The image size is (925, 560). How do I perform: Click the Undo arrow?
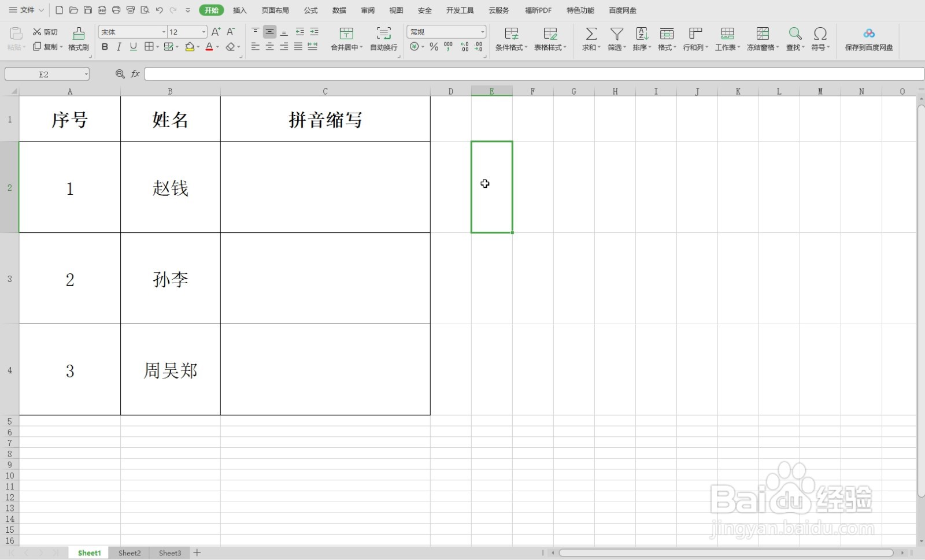coord(159,10)
